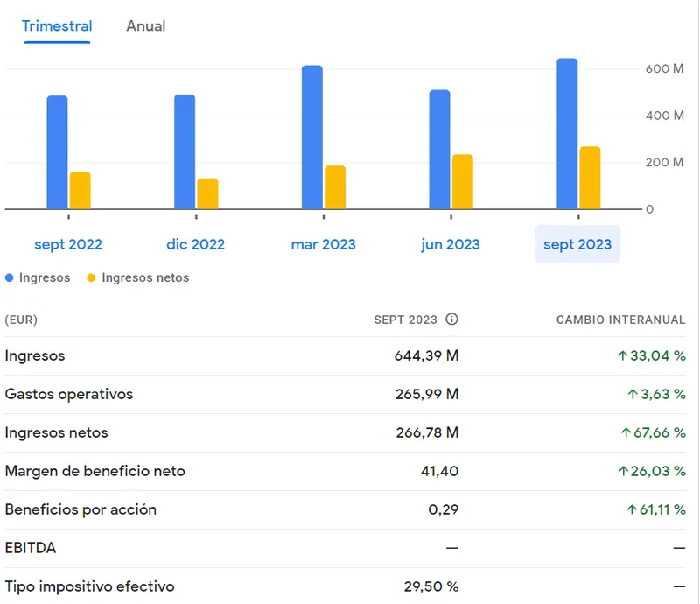The width and height of the screenshot is (700, 604).
Task: Expand the EBITDA row details
Action: pos(29,548)
